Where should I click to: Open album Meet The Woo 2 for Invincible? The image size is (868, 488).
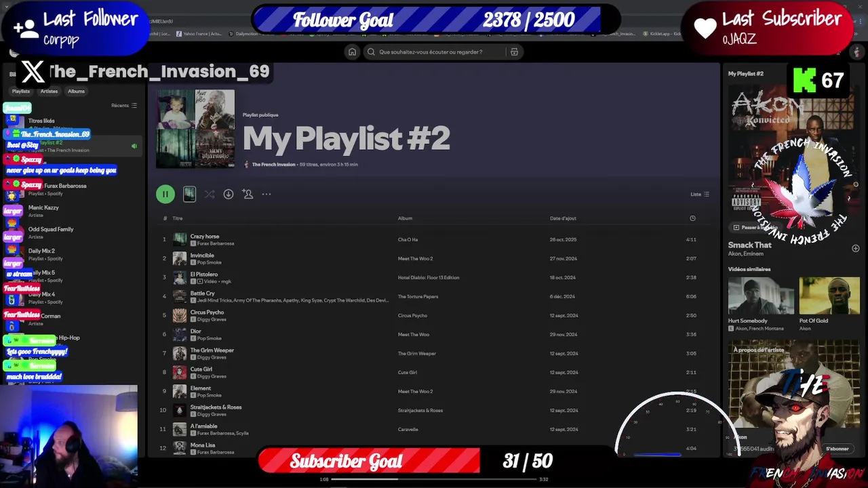coord(415,258)
